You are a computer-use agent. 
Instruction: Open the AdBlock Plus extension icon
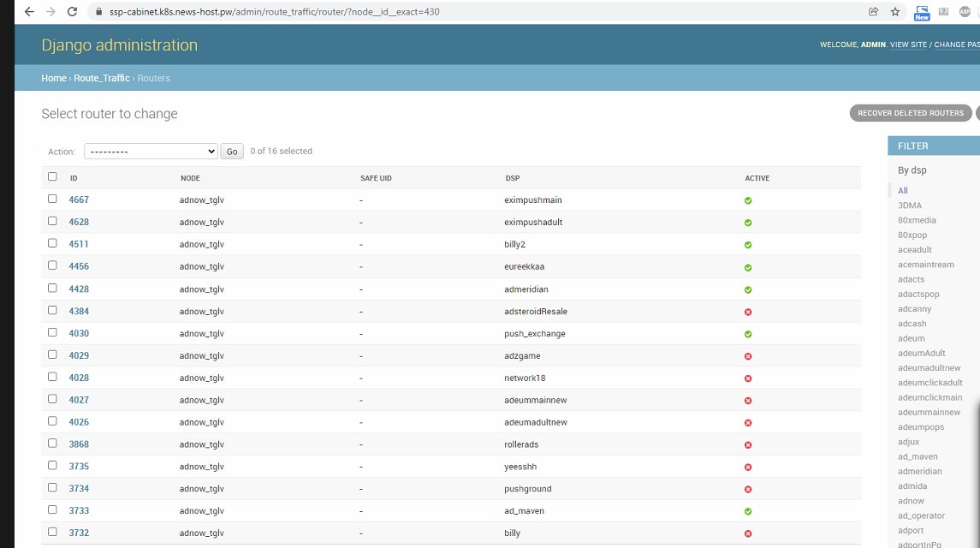click(966, 12)
